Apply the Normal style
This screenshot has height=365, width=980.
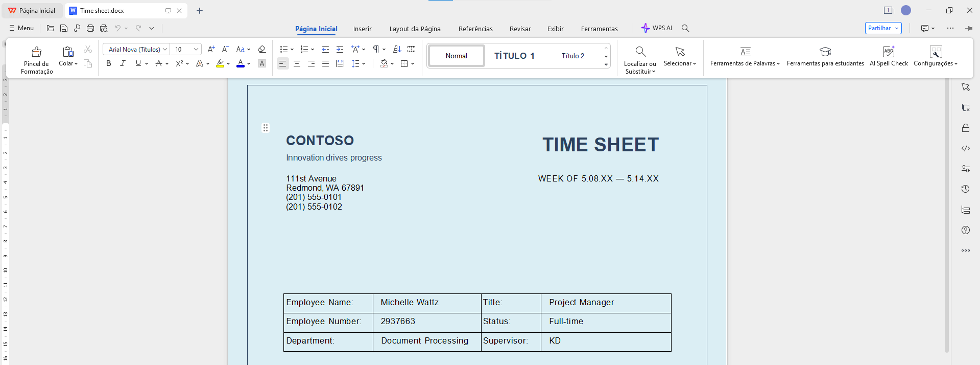pos(457,56)
